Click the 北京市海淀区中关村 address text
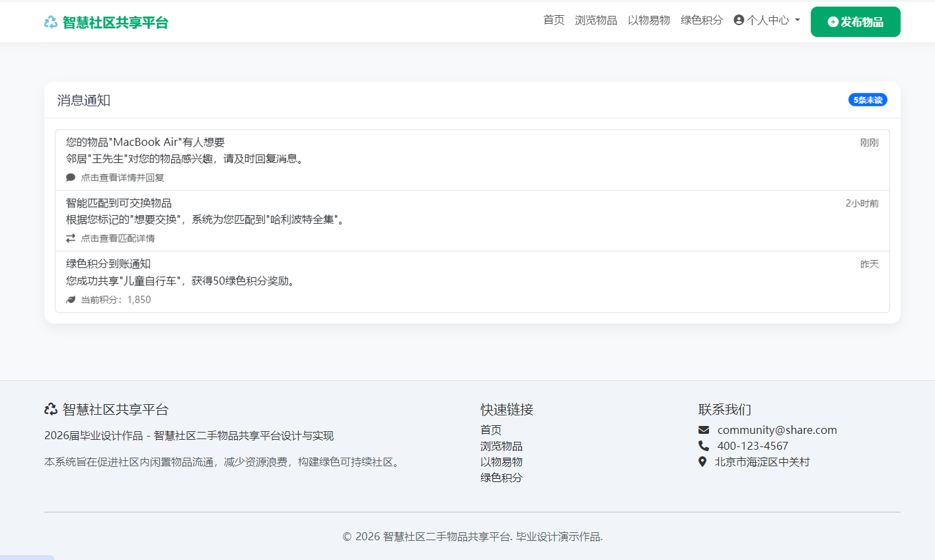 click(x=763, y=462)
